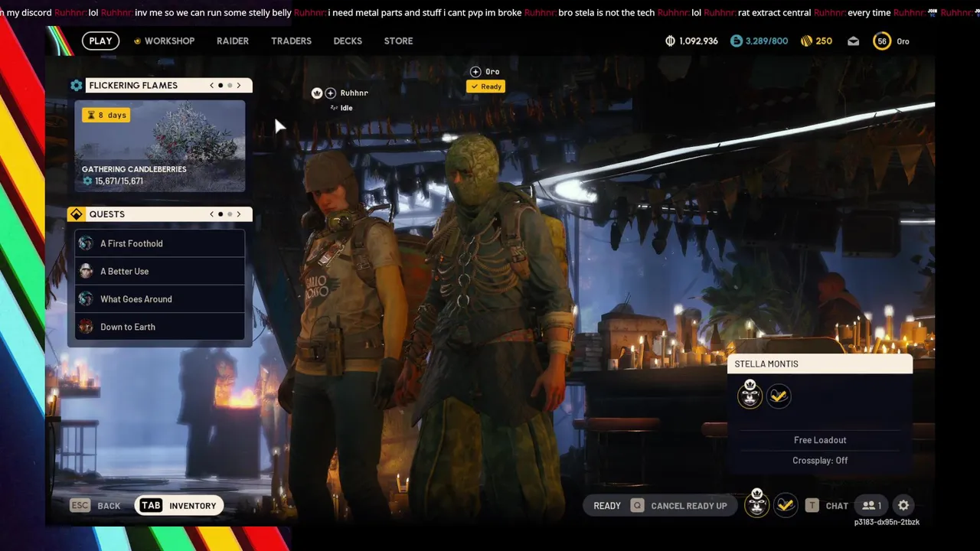Image resolution: width=980 pixels, height=551 pixels.
Task: Click Down to Earth quest giver portrait
Action: pyautogui.click(x=86, y=327)
